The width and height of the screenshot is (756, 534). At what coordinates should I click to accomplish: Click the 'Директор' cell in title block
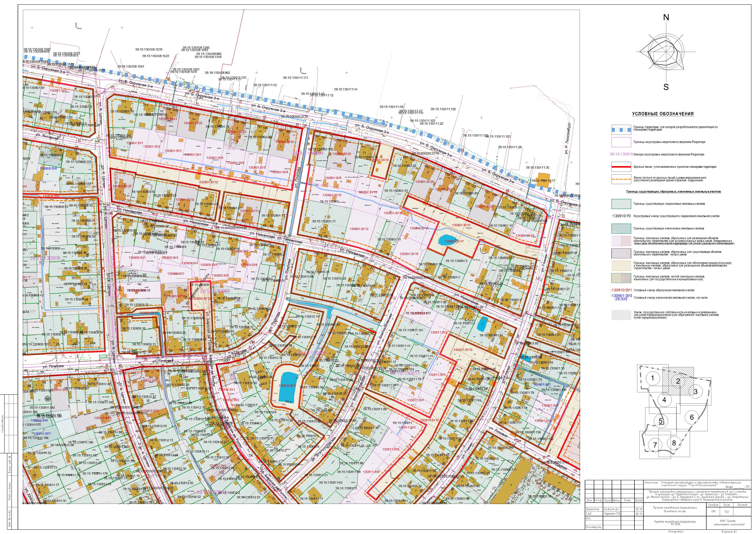pos(592,509)
